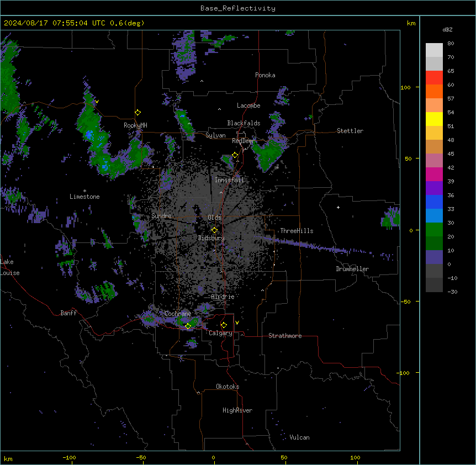
Task: Click the Lake Louise label at left edge
Action: point(10,267)
